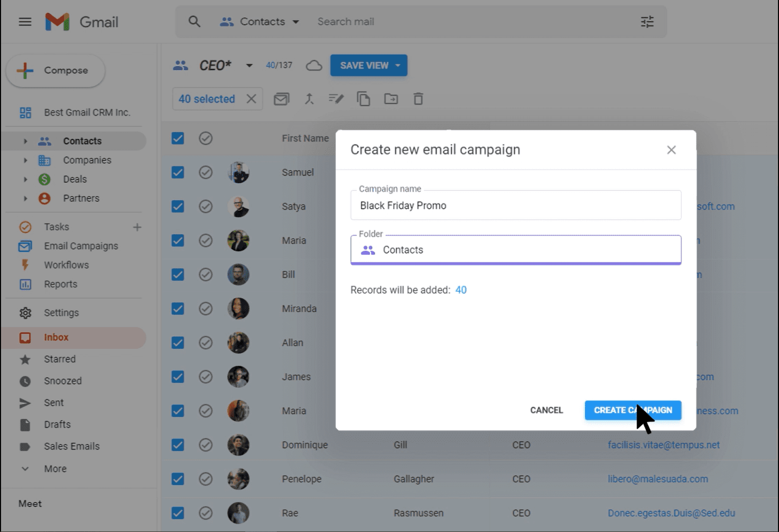This screenshot has height=532, width=779.
Task: Uncheck Samuel's row checkbox
Action: 178,172
